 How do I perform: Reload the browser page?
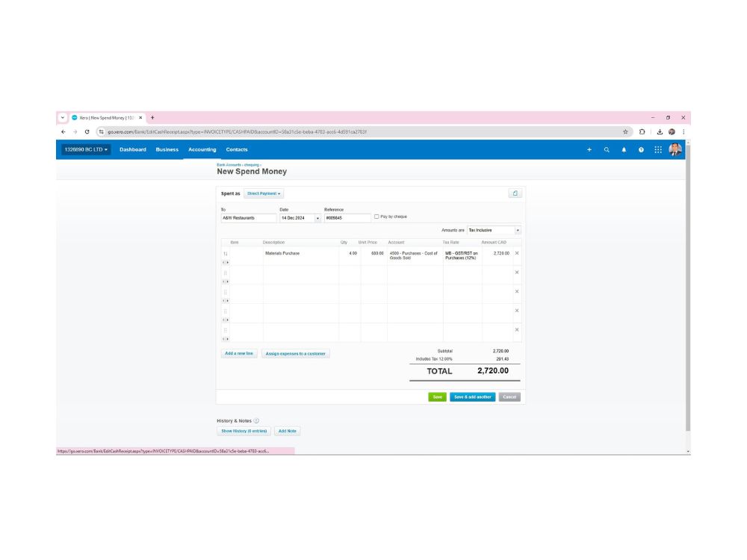(87, 132)
